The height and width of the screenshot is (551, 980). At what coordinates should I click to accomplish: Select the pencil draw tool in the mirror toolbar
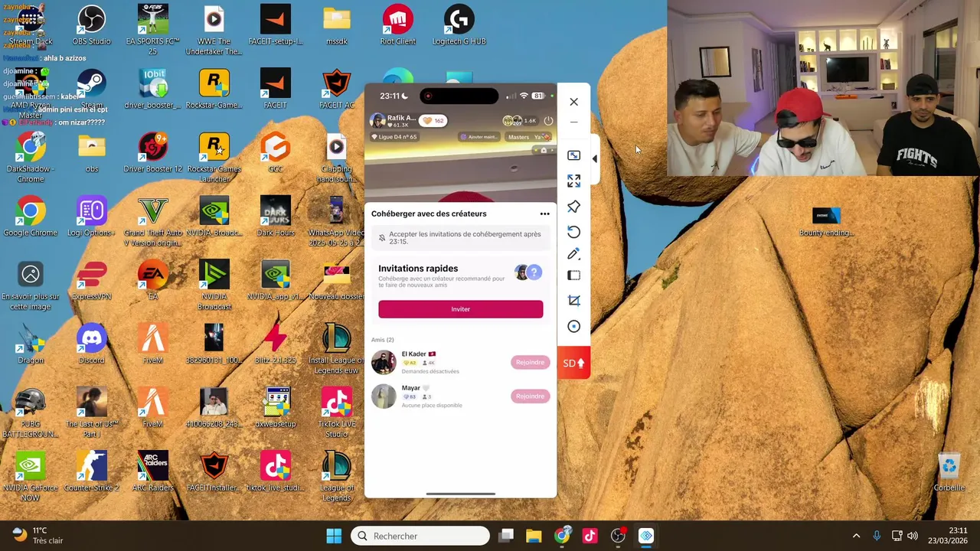pos(573,254)
